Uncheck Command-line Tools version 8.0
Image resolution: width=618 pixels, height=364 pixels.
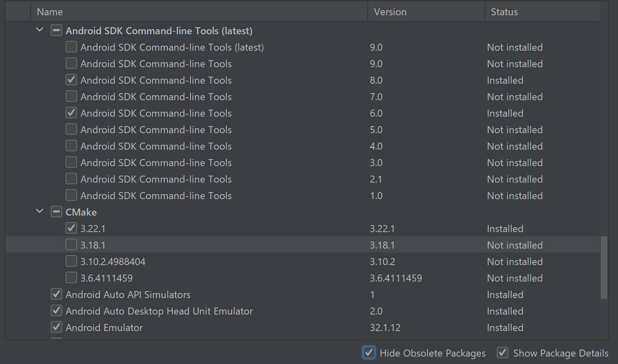click(71, 80)
